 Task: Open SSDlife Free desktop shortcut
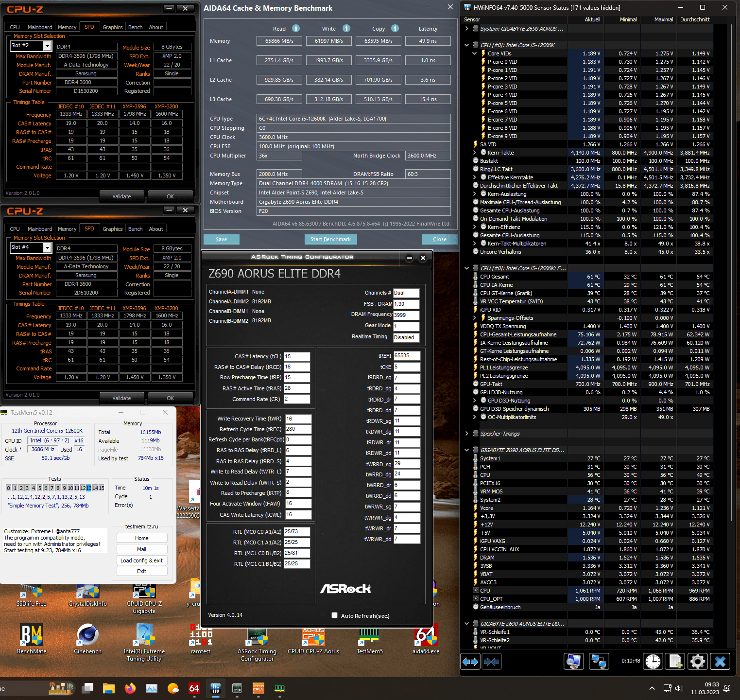point(32,595)
